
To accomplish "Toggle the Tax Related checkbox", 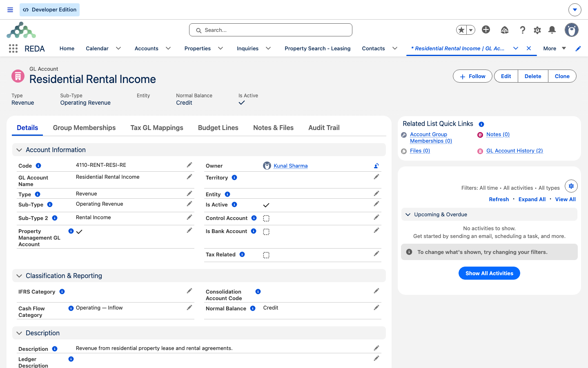I will click(266, 255).
